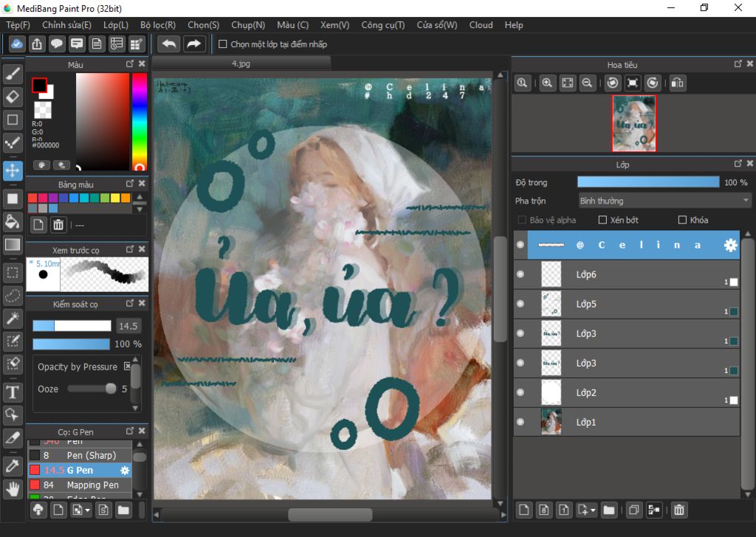Delete the selected layer with trash icon
Image resolution: width=756 pixels, height=537 pixels.
tap(679, 510)
